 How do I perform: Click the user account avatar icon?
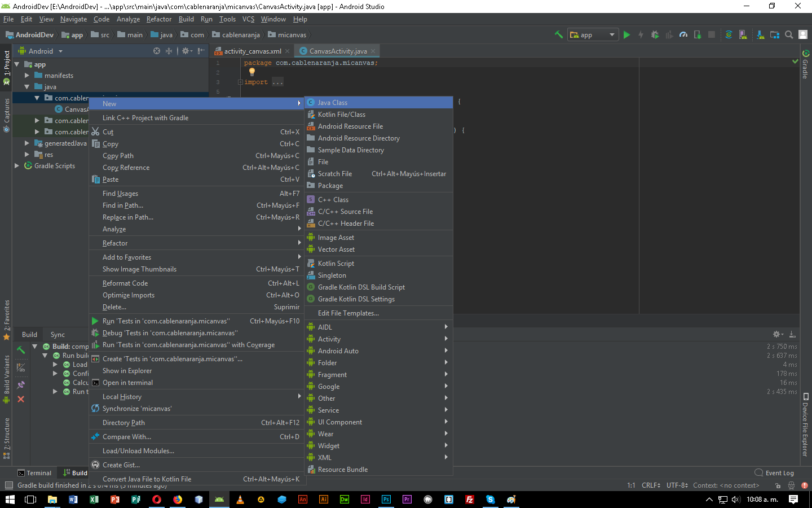pyautogui.click(x=803, y=34)
